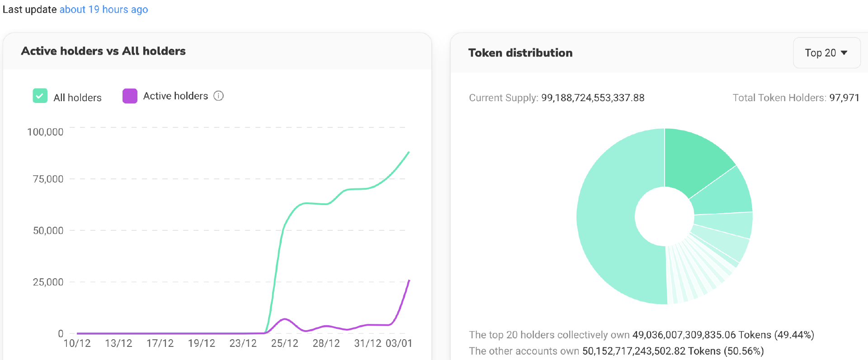Click the Current Supply value 99,188,724,553,337.88
This screenshot has width=868, height=360.
(x=593, y=98)
